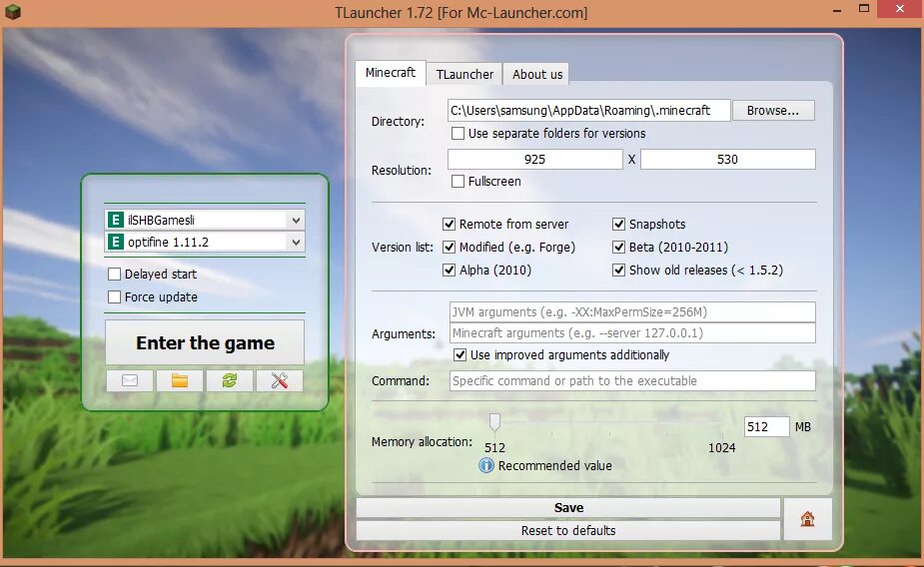This screenshot has height=567, width=924.
Task: Open the About us tab
Action: (536, 75)
